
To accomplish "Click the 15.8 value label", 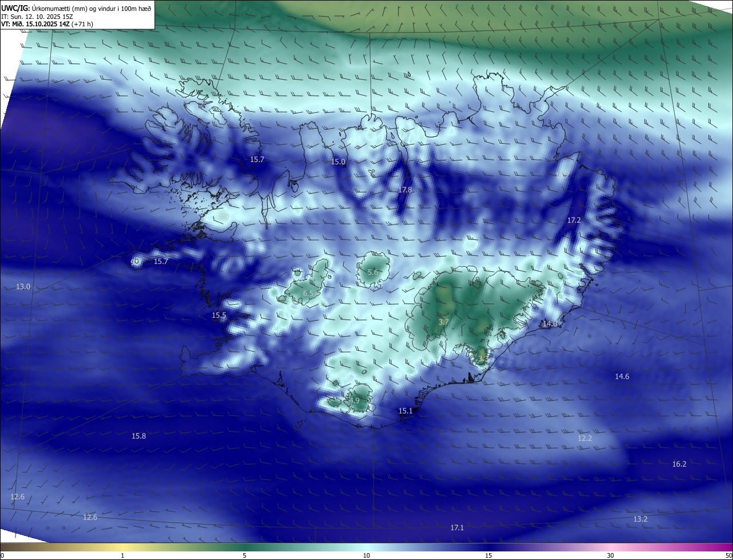I will pos(139,436).
